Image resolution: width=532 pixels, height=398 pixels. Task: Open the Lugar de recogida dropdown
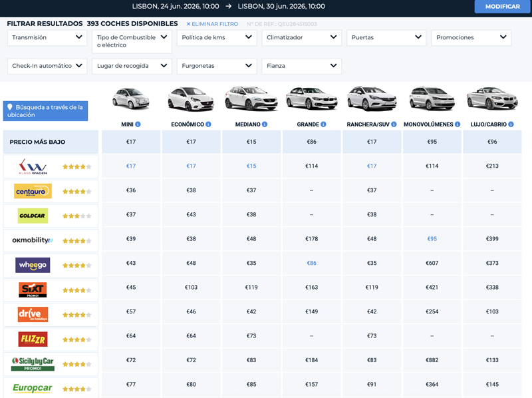[132, 66]
